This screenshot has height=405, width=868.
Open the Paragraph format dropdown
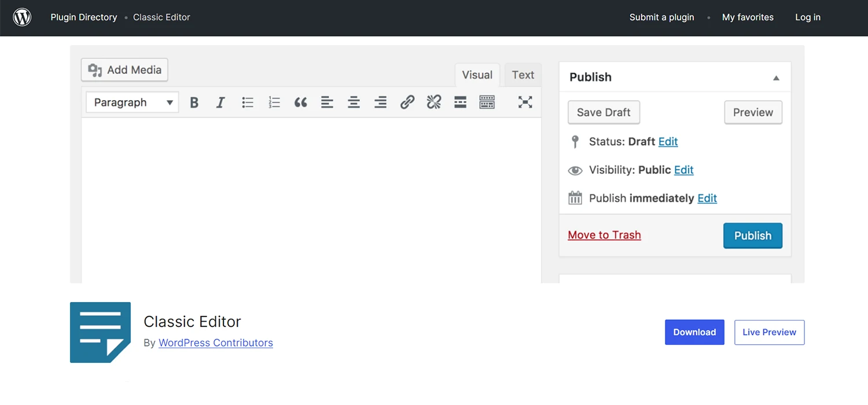click(133, 102)
